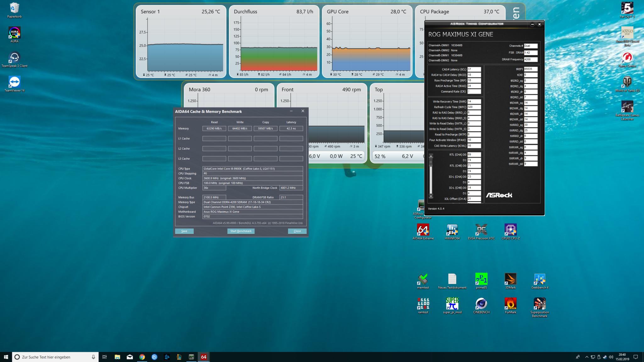Viewport: 644px width, 362px height.
Task: Open TeamViewer 14 desktop shortcut
Action: tap(14, 84)
